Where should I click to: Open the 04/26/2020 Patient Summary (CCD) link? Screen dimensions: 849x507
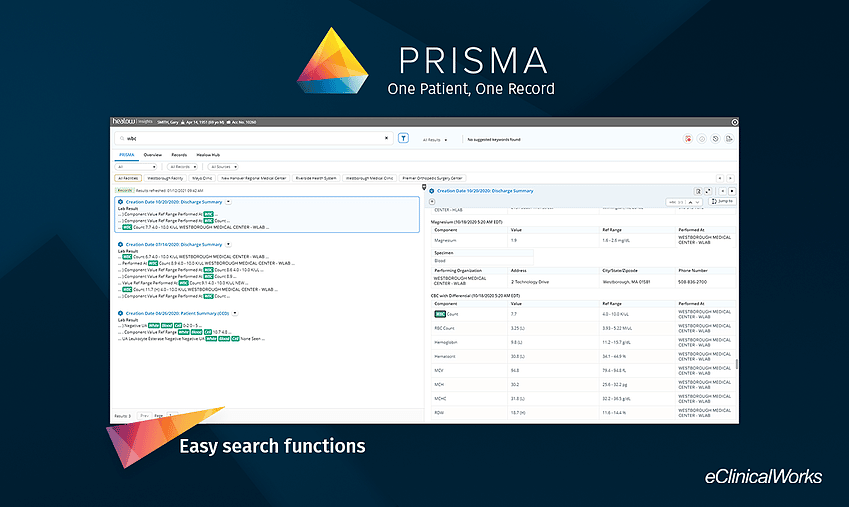(x=177, y=314)
